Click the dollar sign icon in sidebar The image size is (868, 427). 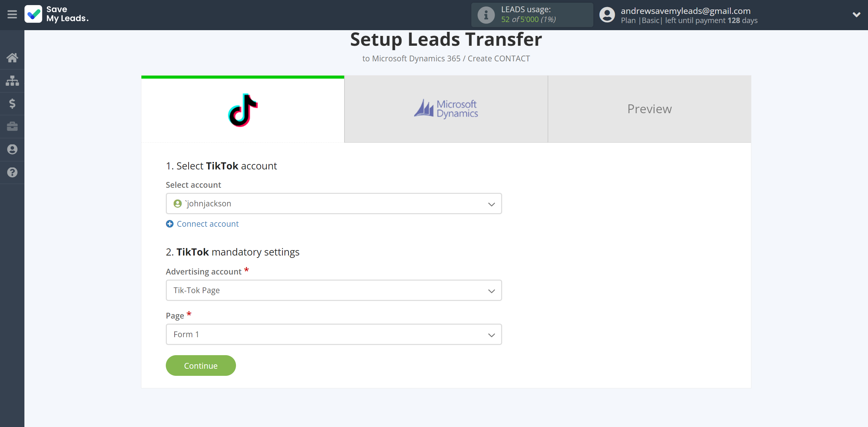(12, 103)
